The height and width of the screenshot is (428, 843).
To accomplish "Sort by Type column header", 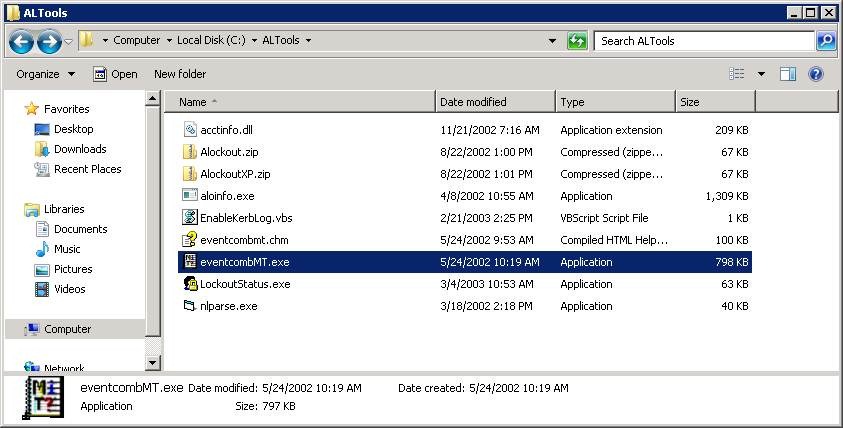I will 615,102.
